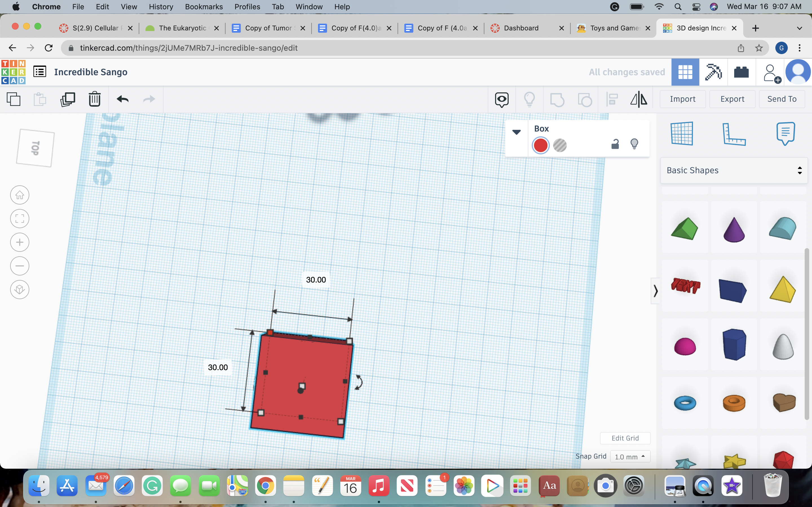Switch to Blocks mode pickaxe icon
812x507 pixels.
click(x=713, y=72)
